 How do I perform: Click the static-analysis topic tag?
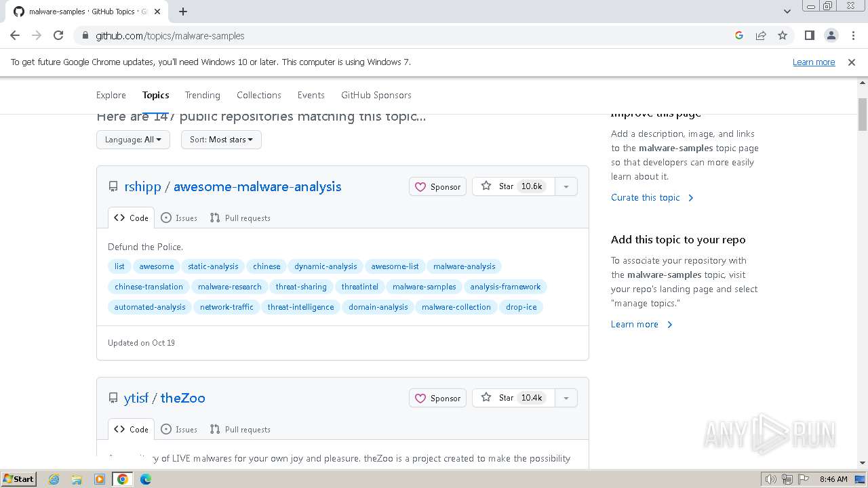pyautogui.click(x=213, y=266)
